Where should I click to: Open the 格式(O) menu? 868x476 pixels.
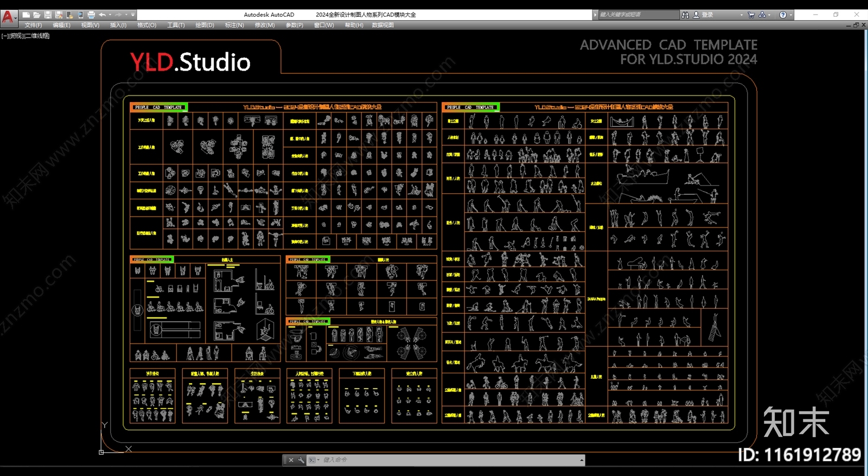[146, 25]
